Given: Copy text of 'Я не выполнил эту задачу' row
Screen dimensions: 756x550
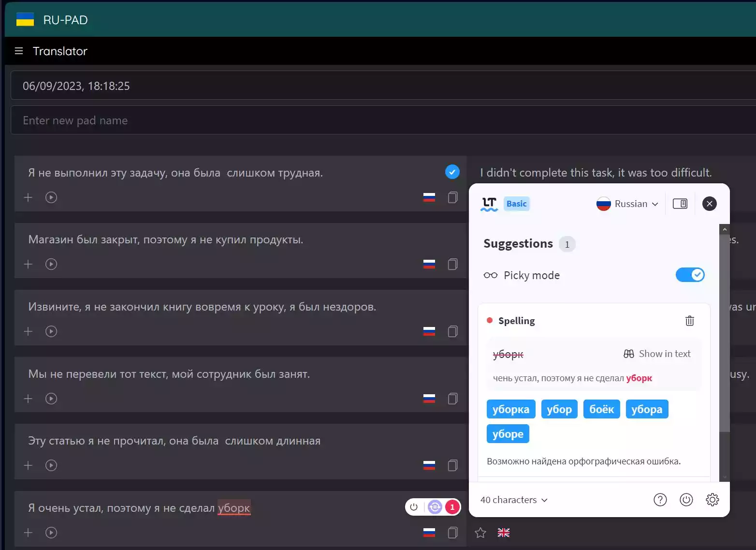Looking at the screenshot, I should [x=452, y=197].
